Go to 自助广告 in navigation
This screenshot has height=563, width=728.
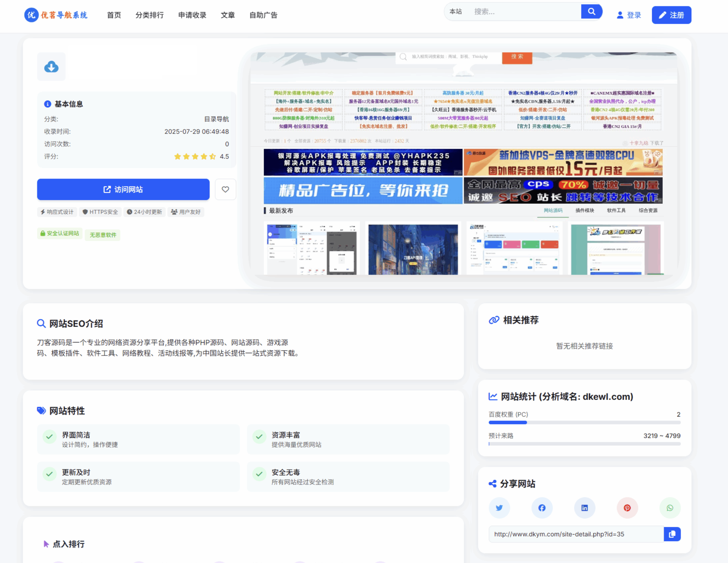[x=263, y=15]
